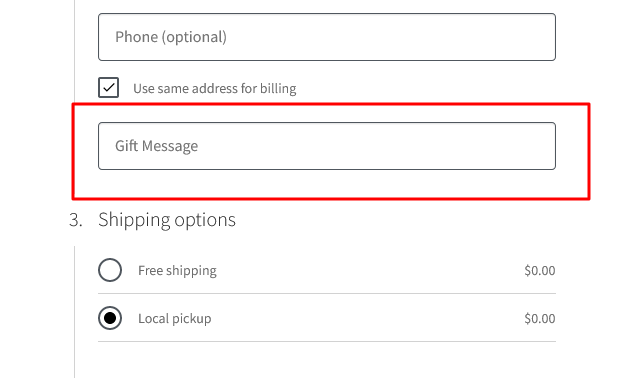Click the filled dot of Local pickup radio
Image resolution: width=635 pixels, height=383 pixels.
coord(110,318)
